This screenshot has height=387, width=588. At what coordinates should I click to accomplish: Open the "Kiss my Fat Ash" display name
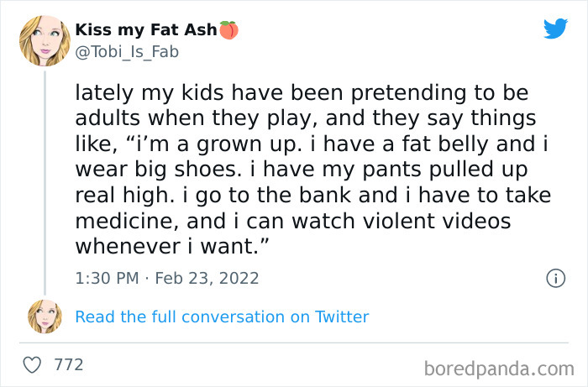pyautogui.click(x=146, y=30)
